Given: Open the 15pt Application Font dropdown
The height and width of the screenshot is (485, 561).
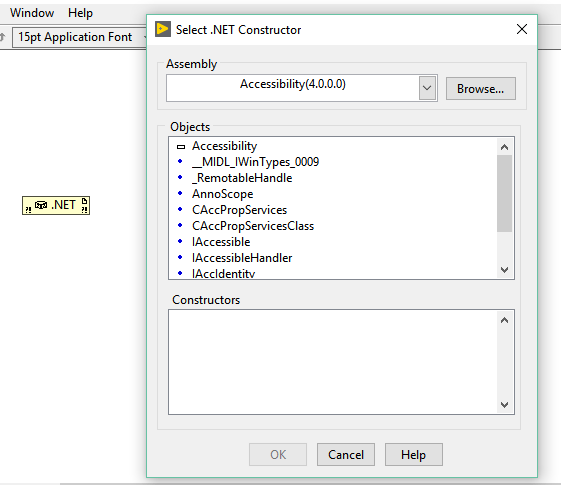Looking at the screenshot, I should [x=79, y=37].
